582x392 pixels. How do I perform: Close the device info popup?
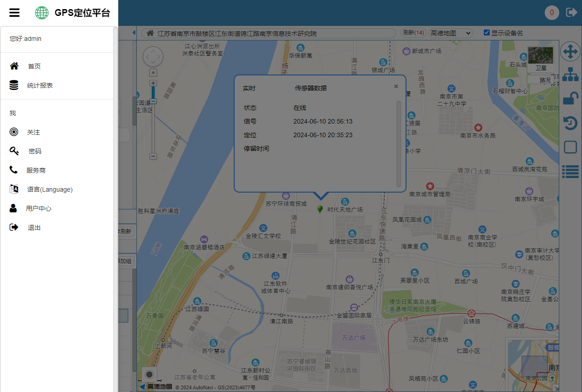396,86
